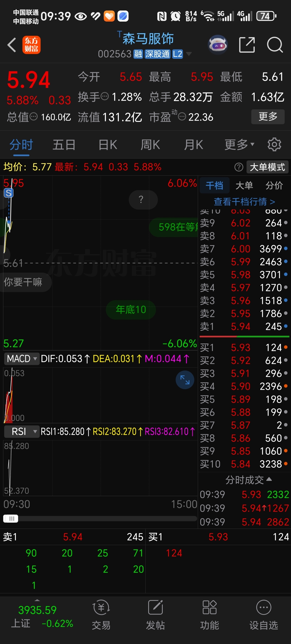Tap the 买1 5.93 row in order book

coord(244,347)
